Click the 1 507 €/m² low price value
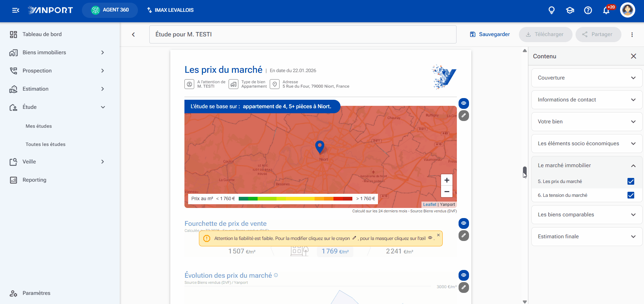 tap(242, 251)
